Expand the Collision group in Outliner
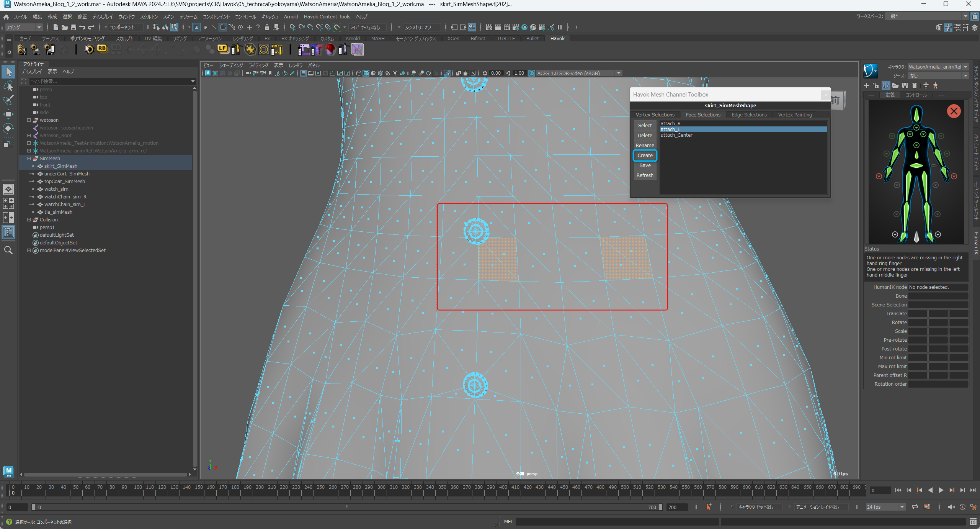 click(x=29, y=219)
